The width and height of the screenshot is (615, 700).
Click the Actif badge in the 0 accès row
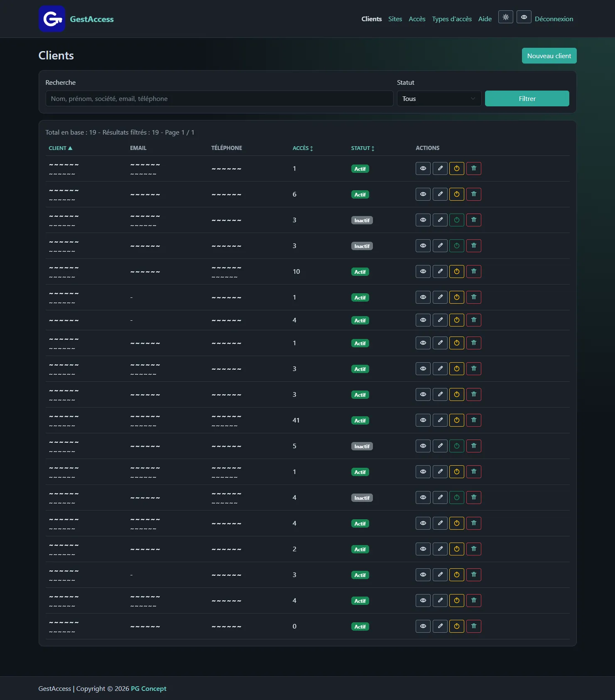(360, 626)
